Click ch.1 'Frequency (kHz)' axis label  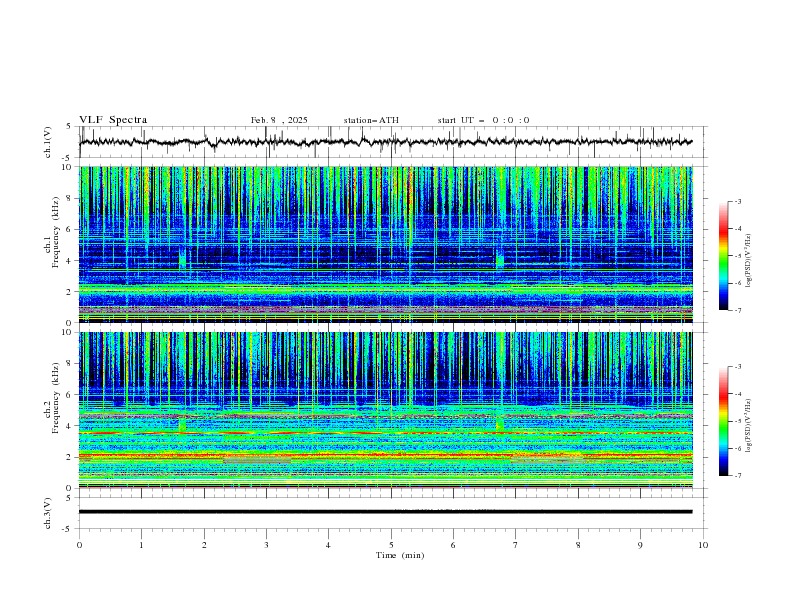coord(56,232)
